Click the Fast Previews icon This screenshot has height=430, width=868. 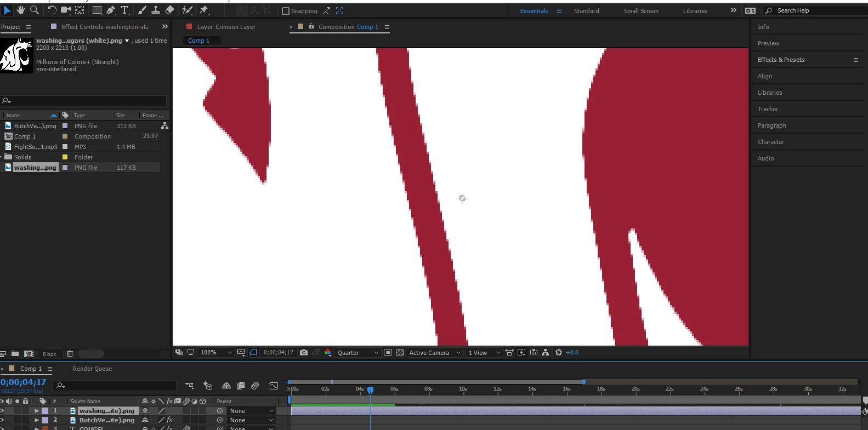coord(521,352)
